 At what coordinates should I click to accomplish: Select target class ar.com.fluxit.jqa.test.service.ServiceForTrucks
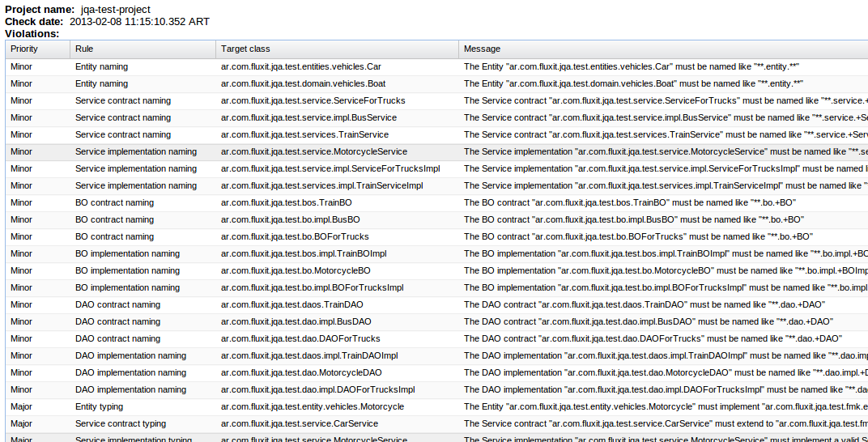(313, 100)
